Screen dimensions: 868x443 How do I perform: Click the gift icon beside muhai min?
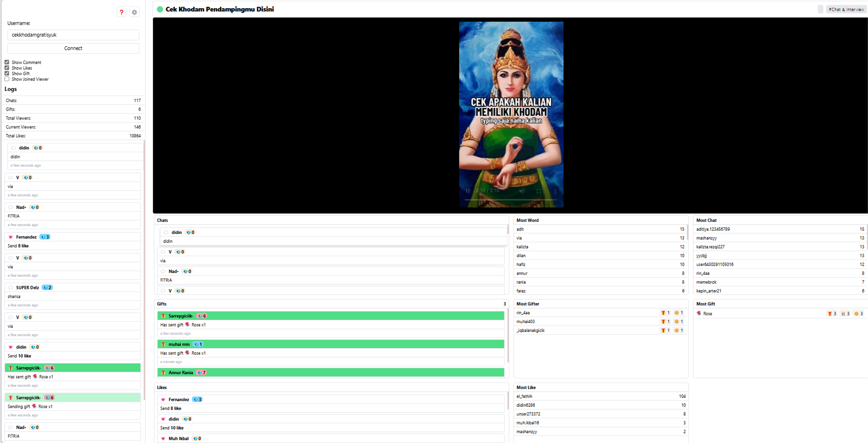163,344
